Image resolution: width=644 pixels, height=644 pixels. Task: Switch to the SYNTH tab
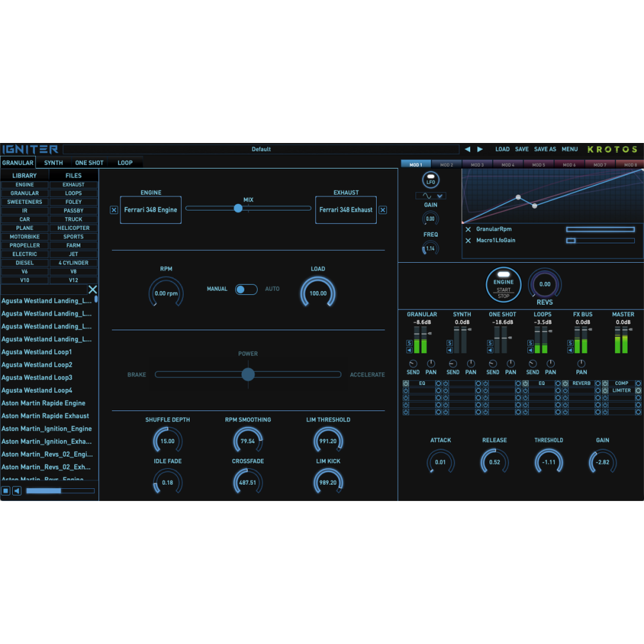[52, 162]
